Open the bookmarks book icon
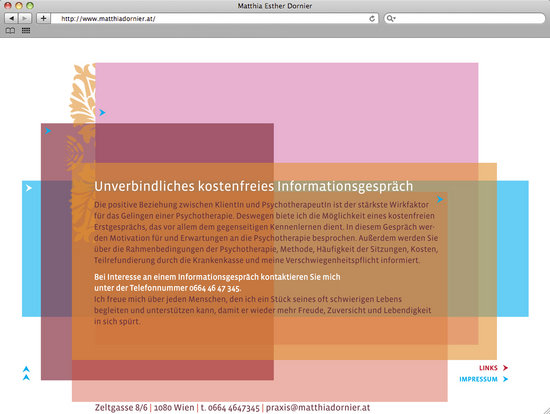This screenshot has height=414, width=550. [x=10, y=31]
